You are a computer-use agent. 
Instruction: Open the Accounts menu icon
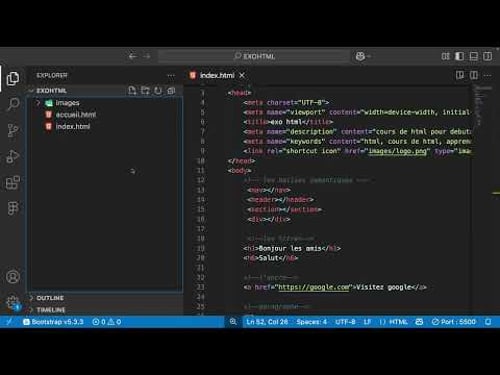coord(13,277)
